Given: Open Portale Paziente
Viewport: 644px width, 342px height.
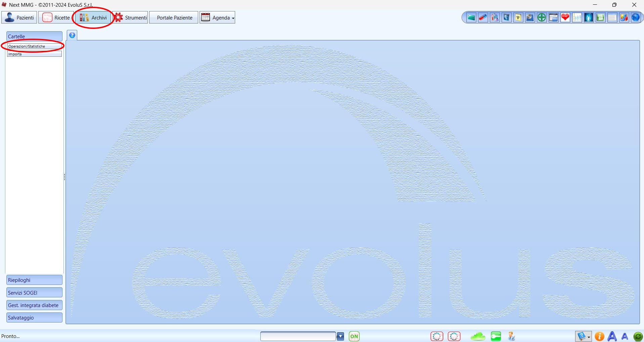Looking at the screenshot, I should (x=174, y=17).
